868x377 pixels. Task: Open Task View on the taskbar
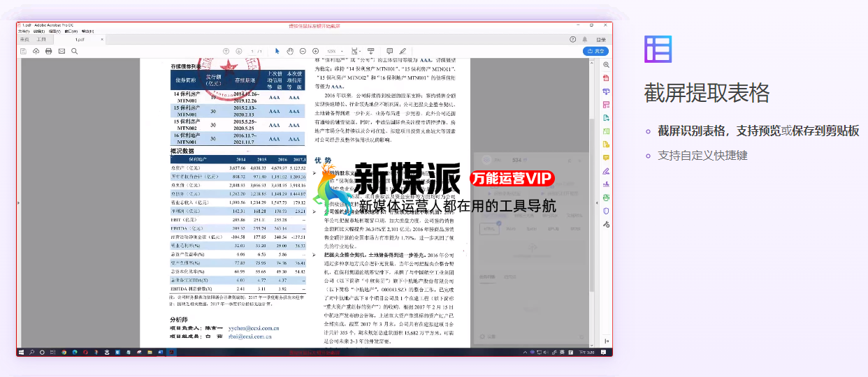click(x=52, y=352)
